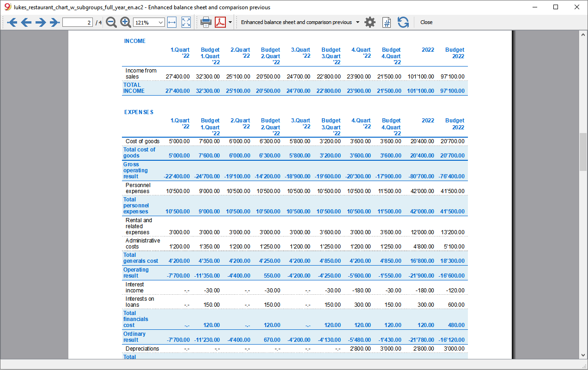
Task: Click the 'Operating result' row label
Action: pyautogui.click(x=136, y=273)
